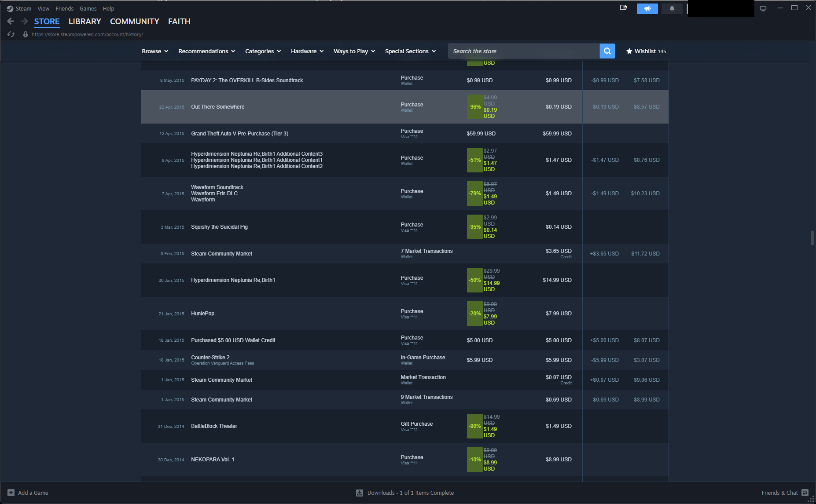Open the Hardware dropdown

click(307, 51)
